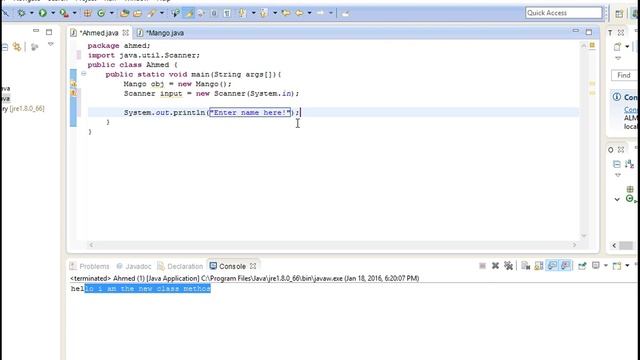Image resolution: width=640 pixels, height=360 pixels.
Task: Click Remove All Terminated Launches double-X icon
Action: coord(508,266)
